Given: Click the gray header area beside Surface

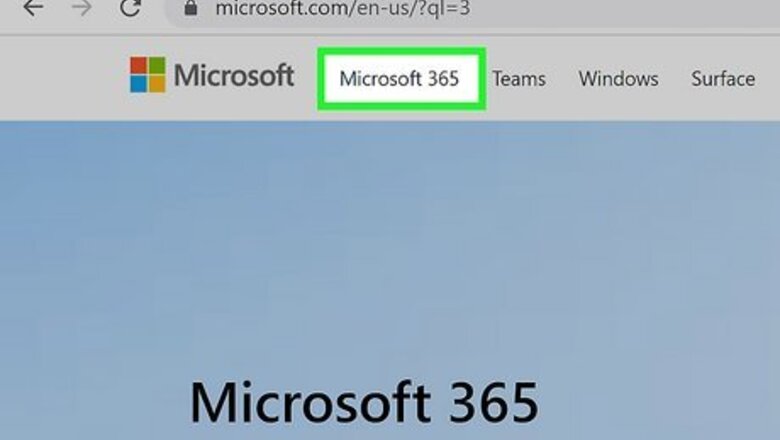Looking at the screenshot, I should click(x=769, y=79).
